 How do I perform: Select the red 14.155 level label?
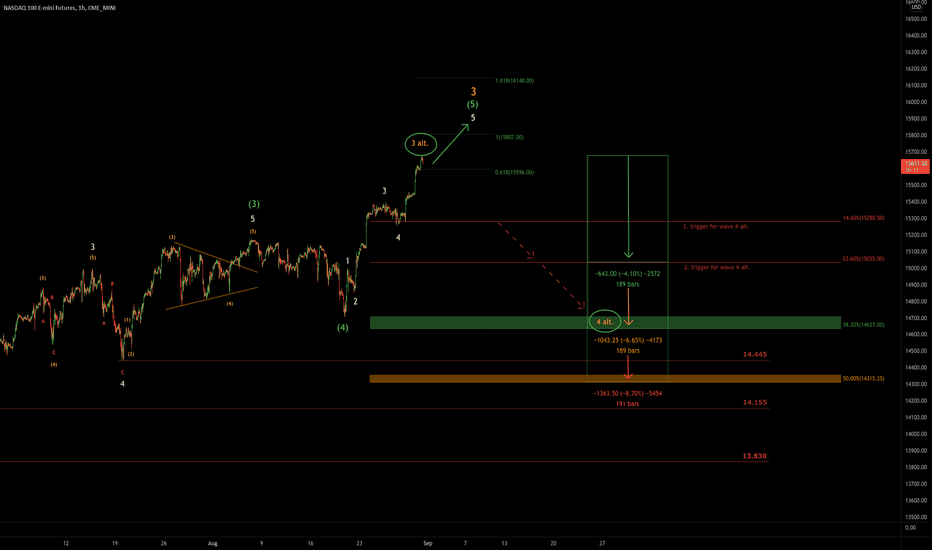pyautogui.click(x=755, y=403)
